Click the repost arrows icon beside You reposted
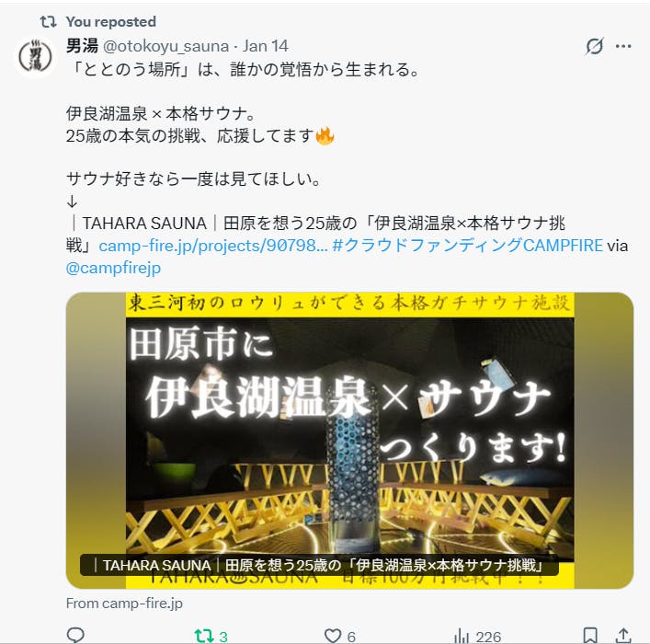This screenshot has width=650, height=644. point(48,21)
